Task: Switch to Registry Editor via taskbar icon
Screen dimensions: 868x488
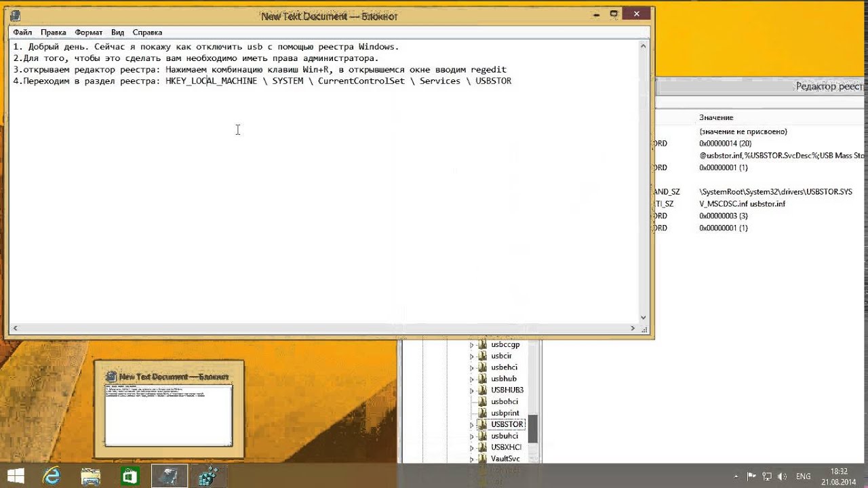Action: [x=208, y=476]
